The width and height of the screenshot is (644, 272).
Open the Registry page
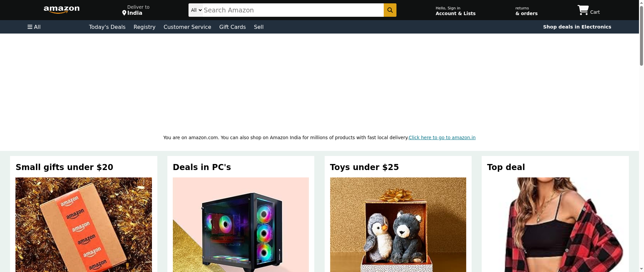tap(145, 27)
